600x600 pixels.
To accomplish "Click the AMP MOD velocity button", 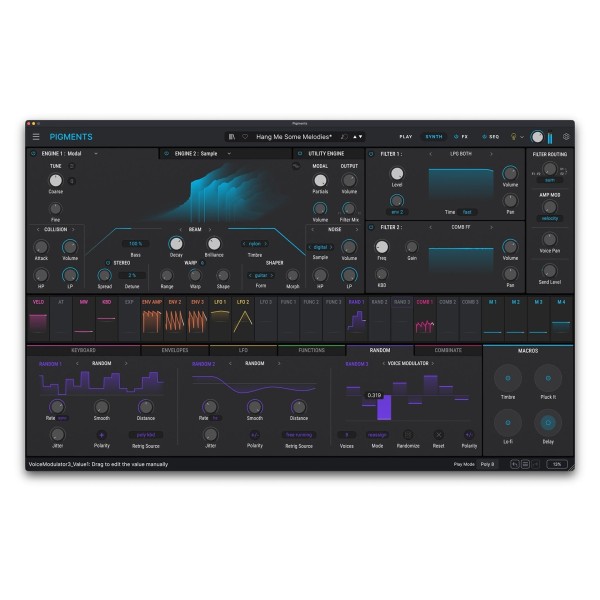I will tap(549, 218).
